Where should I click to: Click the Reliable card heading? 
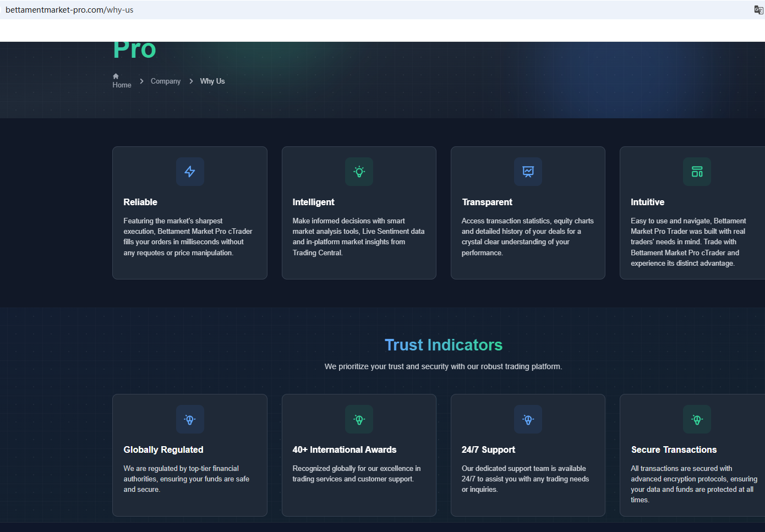pyautogui.click(x=140, y=202)
